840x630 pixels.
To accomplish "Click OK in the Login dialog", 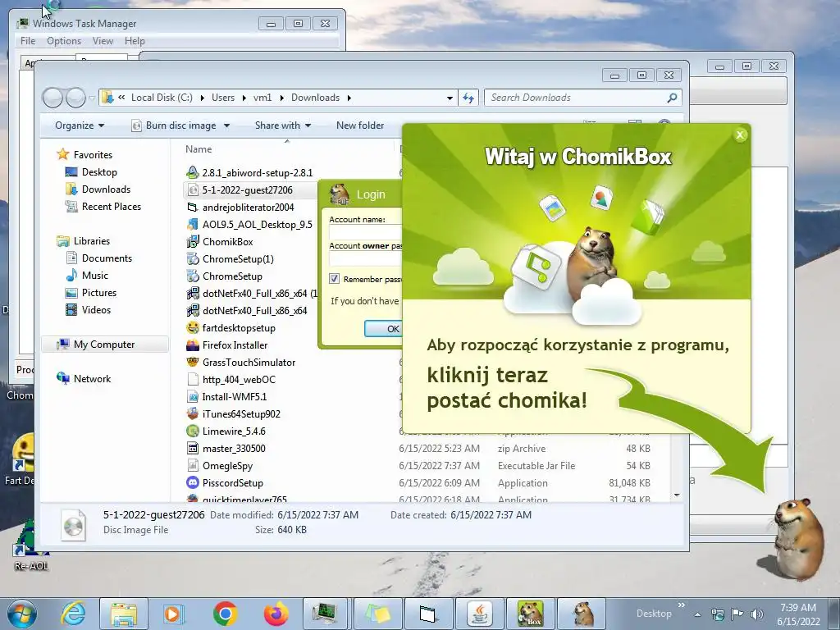I will (x=382, y=328).
